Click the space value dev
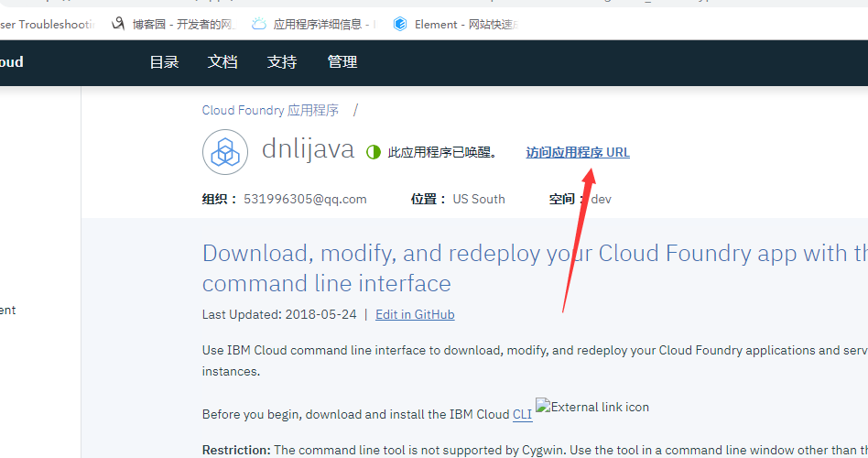Image resolution: width=868 pixels, height=458 pixels. [x=602, y=200]
